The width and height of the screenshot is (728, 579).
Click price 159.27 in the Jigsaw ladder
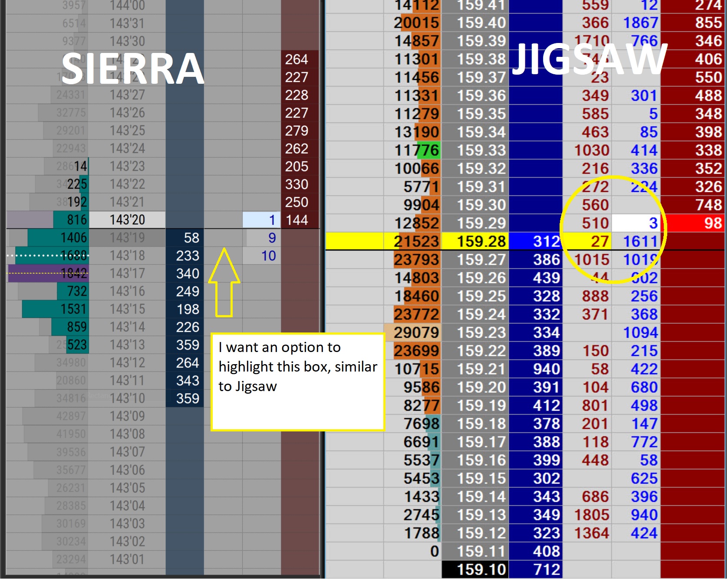click(x=475, y=260)
